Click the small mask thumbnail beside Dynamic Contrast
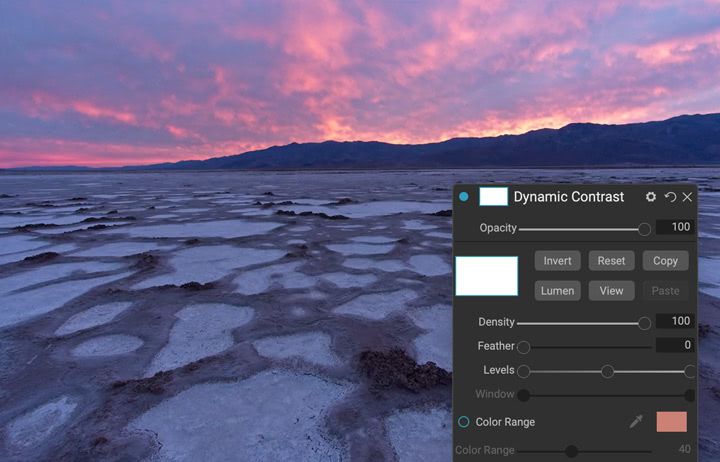The height and width of the screenshot is (462, 720). pyautogui.click(x=494, y=197)
